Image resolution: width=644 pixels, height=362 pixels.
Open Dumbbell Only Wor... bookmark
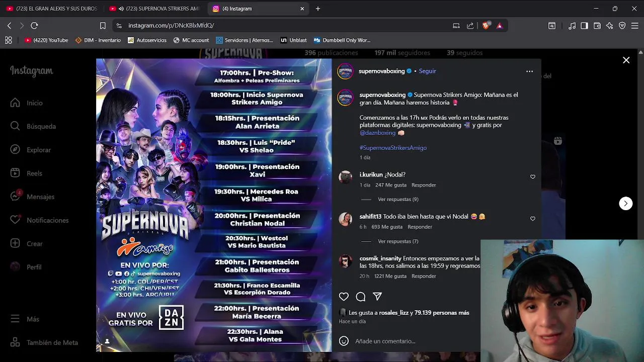click(342, 40)
